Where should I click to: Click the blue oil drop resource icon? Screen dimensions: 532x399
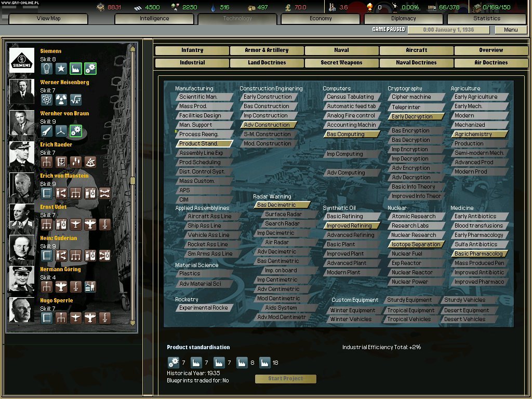pyautogui.click(x=213, y=7)
